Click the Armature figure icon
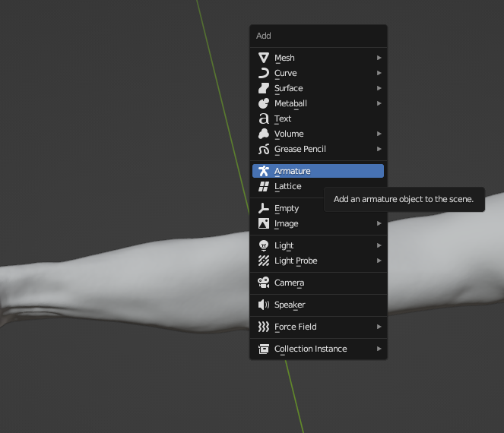Screen dimensions: 504x433 point(264,171)
